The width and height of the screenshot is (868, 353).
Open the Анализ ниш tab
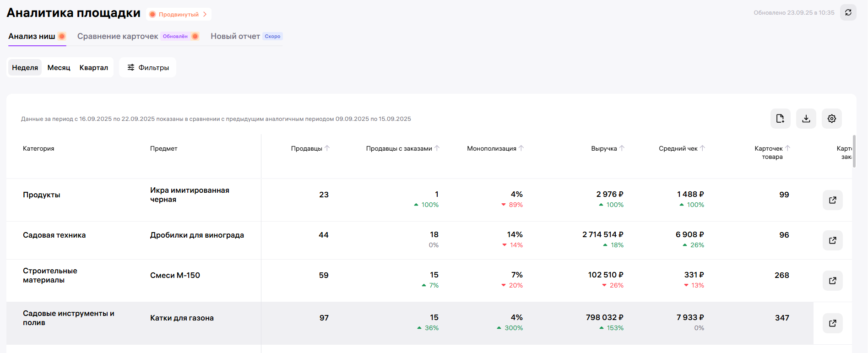coord(32,36)
